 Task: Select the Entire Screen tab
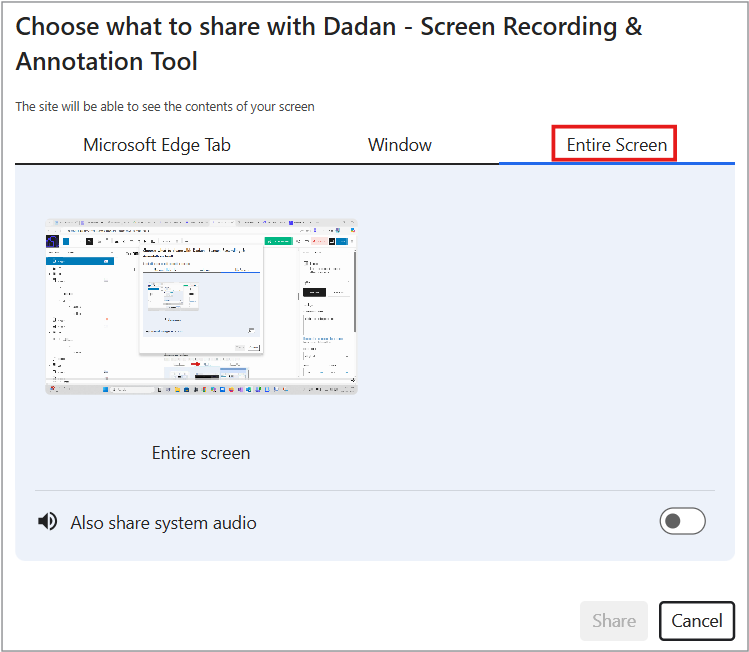616,145
